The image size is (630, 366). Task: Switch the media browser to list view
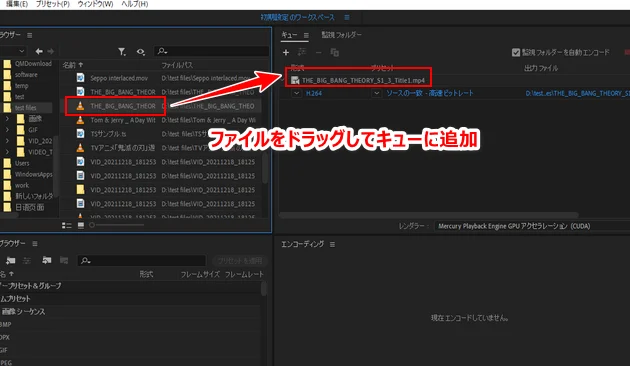[x=67, y=225]
